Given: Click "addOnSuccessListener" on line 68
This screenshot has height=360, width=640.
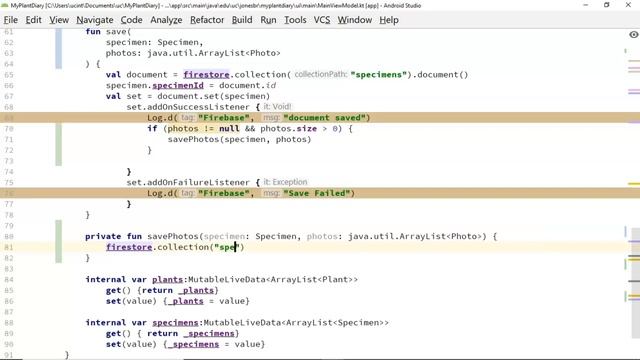Looking at the screenshot, I should coord(198,107).
